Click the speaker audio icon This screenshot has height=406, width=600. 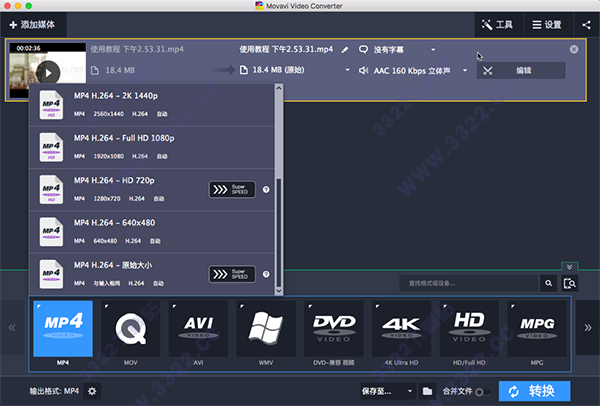pos(363,70)
